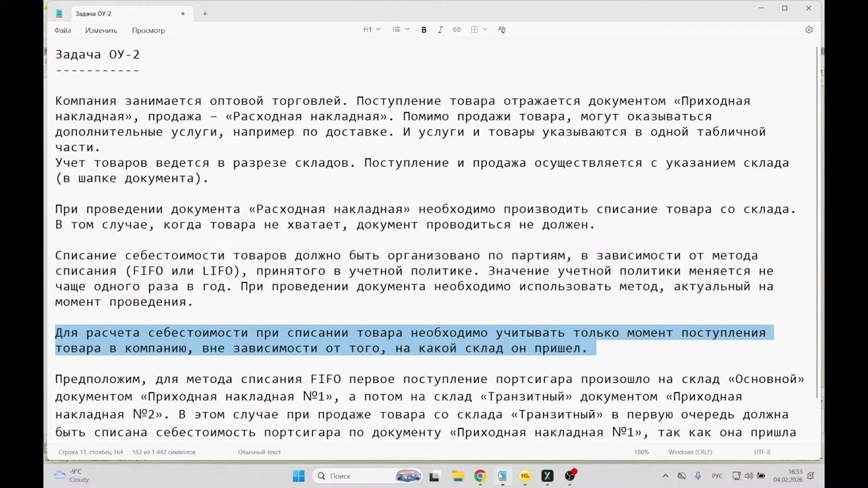
Task: Click the 180% zoom level
Action: 642,452
